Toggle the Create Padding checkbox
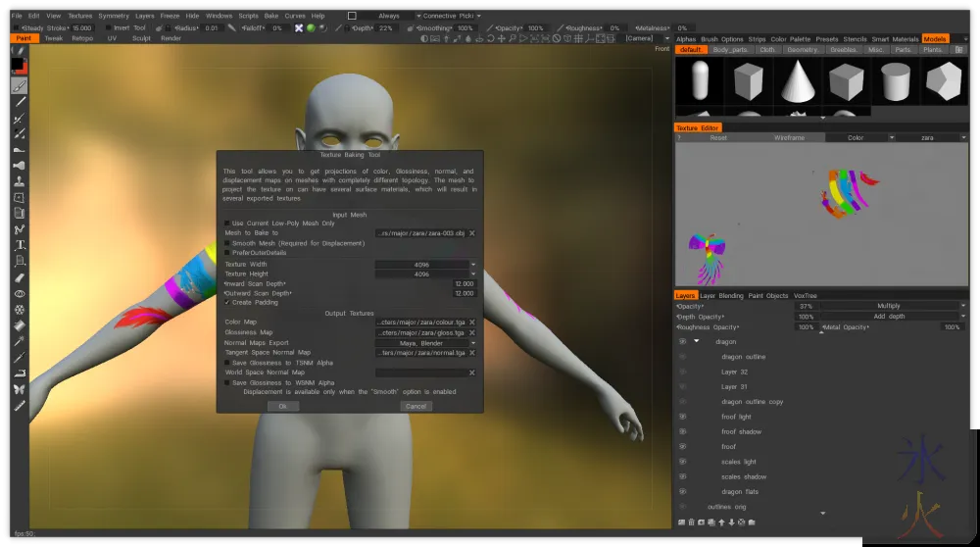 227,303
